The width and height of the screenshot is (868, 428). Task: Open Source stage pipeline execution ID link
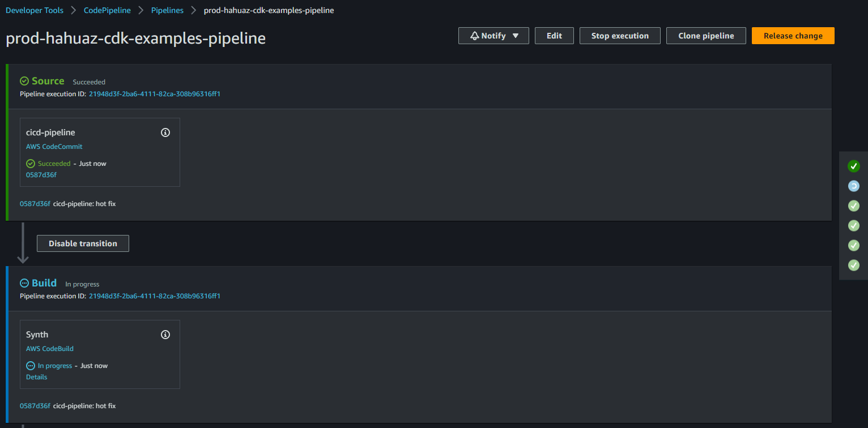(155, 94)
